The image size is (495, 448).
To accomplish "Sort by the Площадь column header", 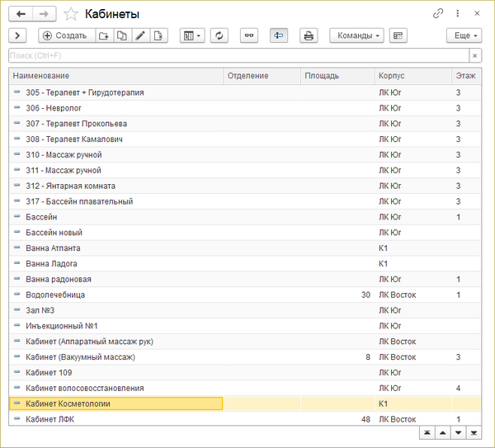I will click(x=337, y=76).
